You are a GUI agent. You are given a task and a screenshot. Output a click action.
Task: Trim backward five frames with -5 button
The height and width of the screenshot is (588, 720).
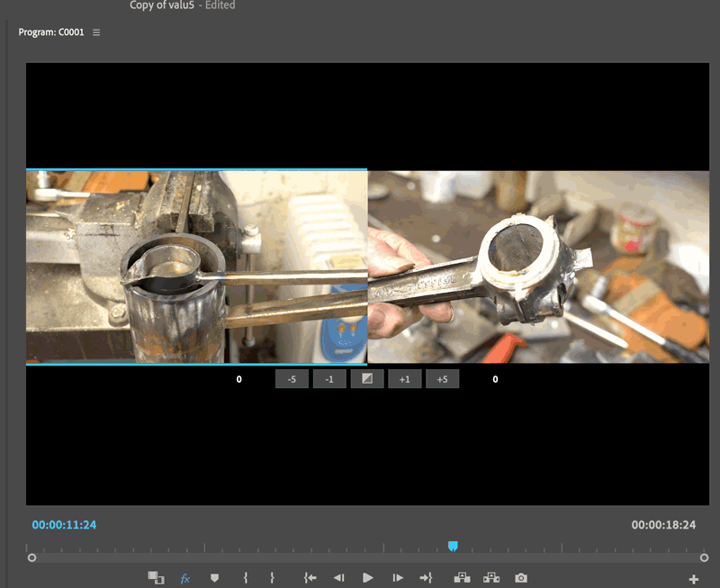(x=292, y=379)
